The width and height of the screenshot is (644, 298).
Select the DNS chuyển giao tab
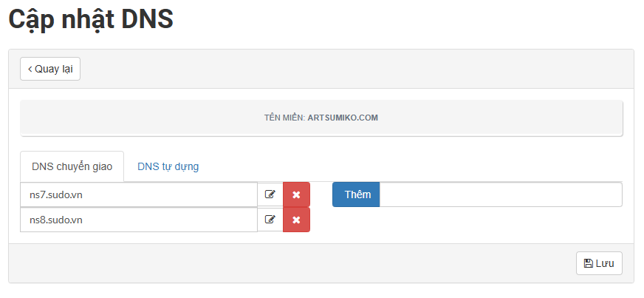(72, 166)
